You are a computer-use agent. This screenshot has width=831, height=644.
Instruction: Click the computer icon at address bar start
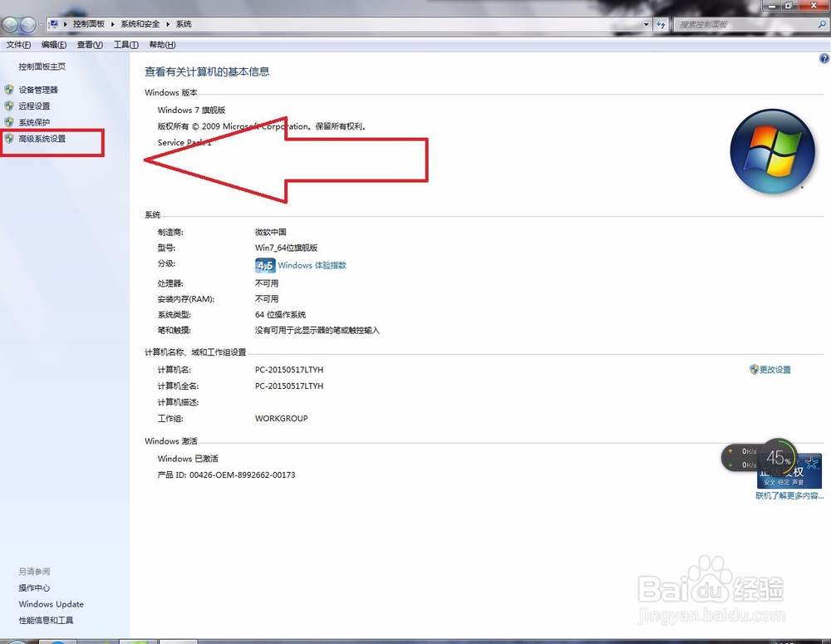[x=52, y=24]
